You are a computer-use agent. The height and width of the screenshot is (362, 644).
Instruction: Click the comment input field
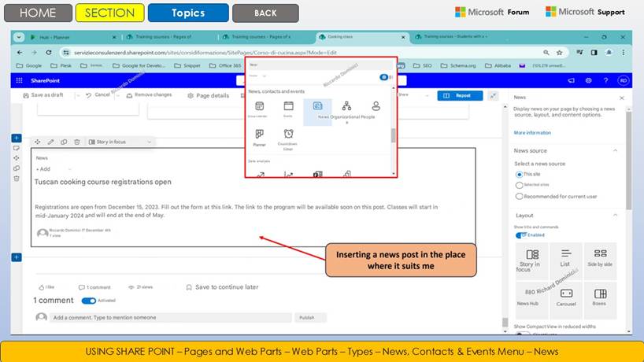tap(171, 318)
